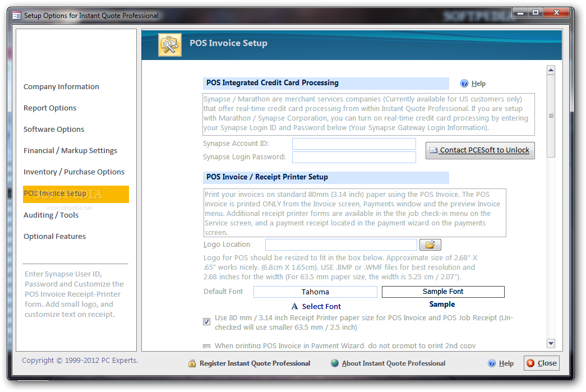Open Optional Features section

pos(54,237)
